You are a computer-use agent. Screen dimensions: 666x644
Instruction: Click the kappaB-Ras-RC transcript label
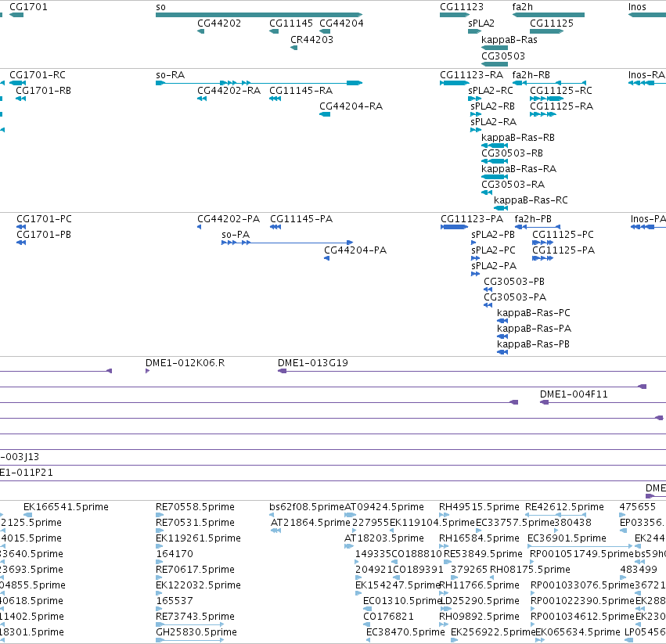click(531, 200)
